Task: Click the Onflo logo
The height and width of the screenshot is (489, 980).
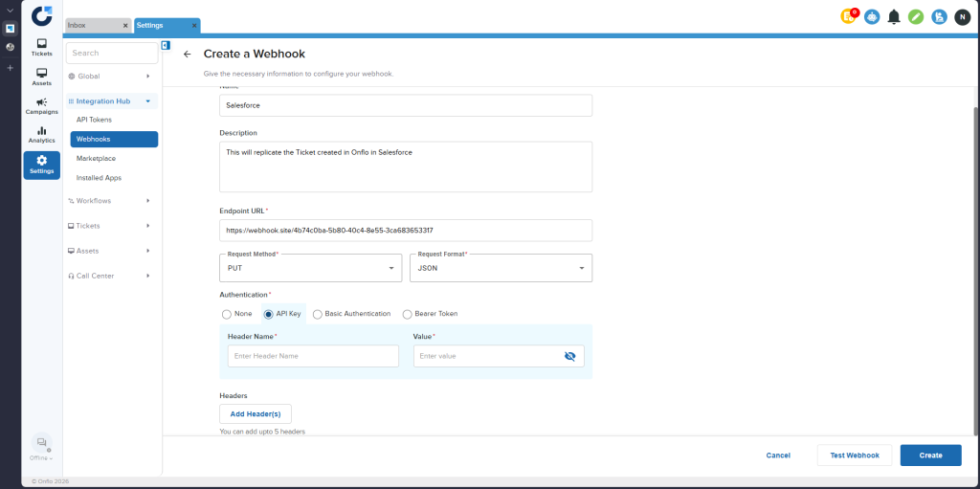Action: [42, 15]
